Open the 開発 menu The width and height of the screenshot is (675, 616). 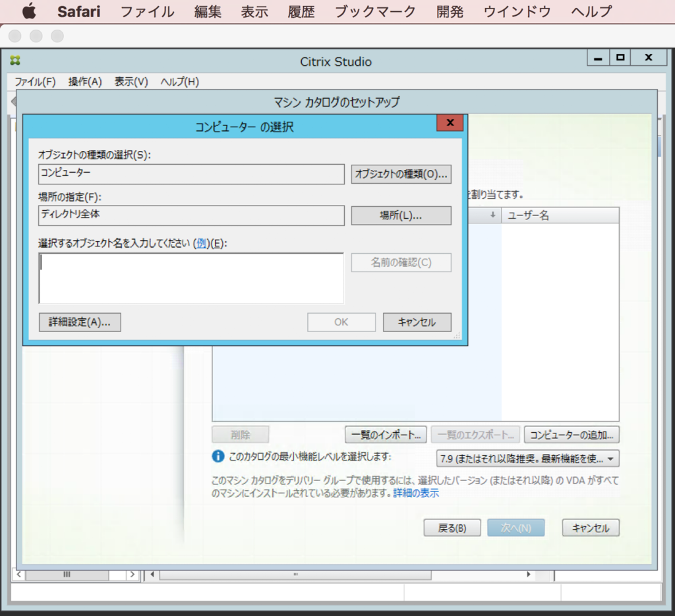tap(450, 11)
